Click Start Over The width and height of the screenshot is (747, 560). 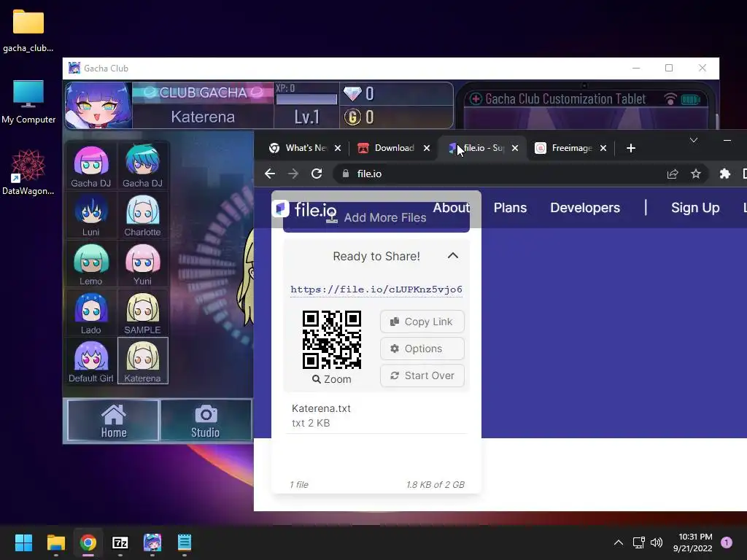click(x=422, y=376)
